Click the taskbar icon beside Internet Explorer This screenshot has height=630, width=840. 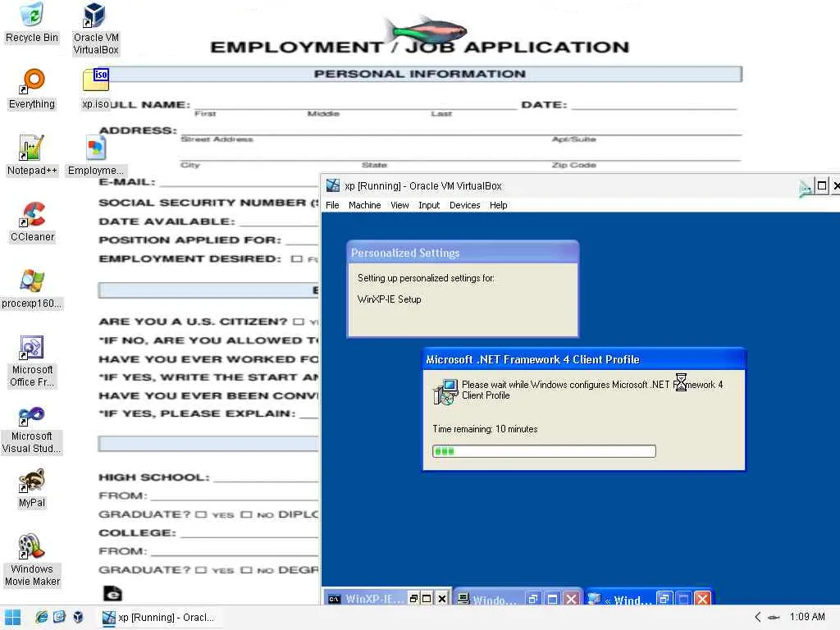[59, 617]
